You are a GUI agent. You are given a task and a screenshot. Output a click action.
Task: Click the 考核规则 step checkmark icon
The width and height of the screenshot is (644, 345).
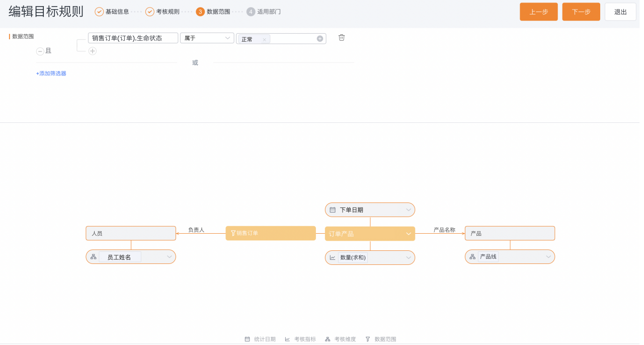pos(150,12)
